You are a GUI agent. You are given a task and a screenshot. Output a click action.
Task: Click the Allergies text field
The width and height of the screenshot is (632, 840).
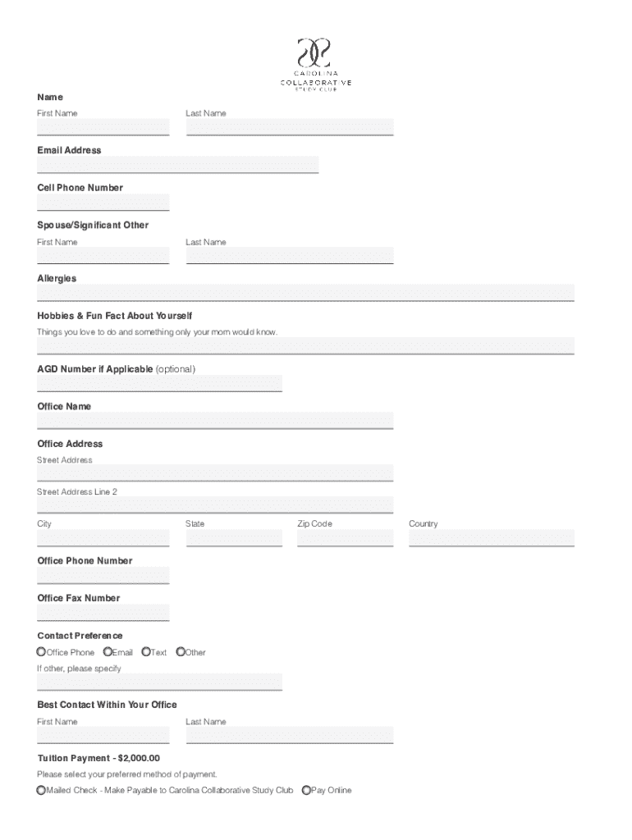coord(305,293)
